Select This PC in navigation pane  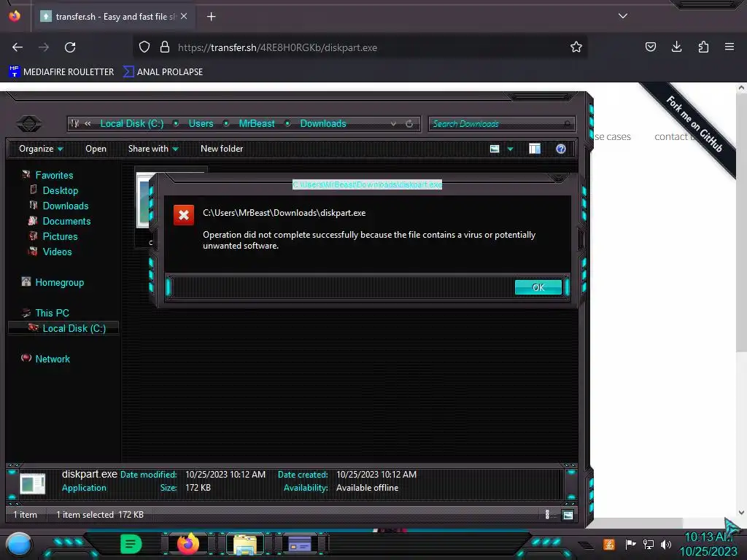[52, 313]
